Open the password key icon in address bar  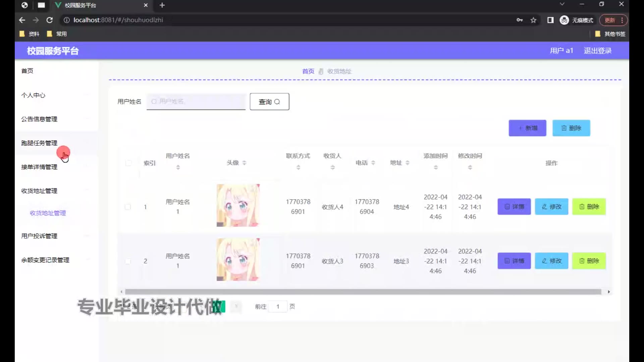coord(520,20)
